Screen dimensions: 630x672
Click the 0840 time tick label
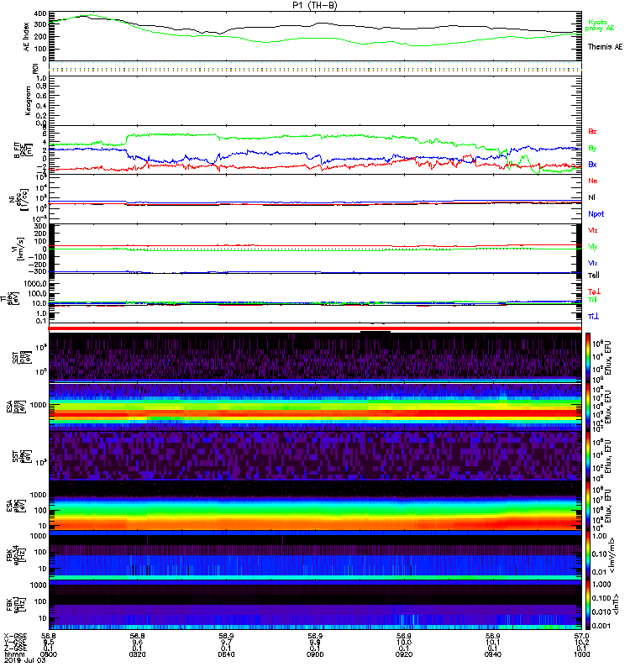(226, 654)
